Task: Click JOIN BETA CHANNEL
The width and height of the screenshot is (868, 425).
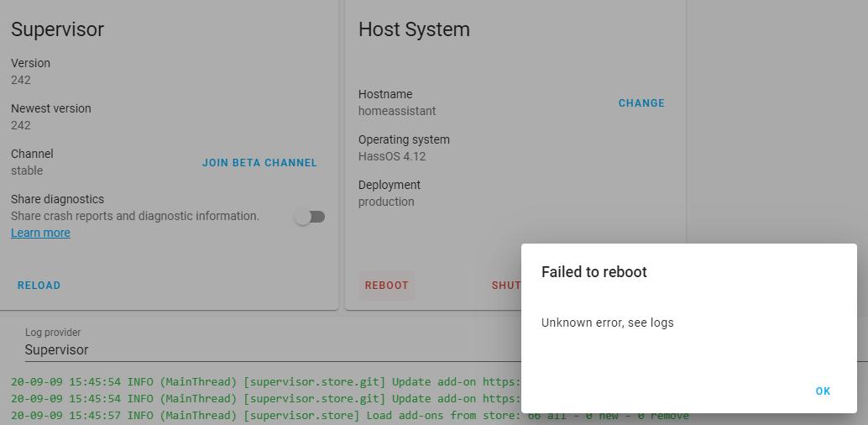Action: (259, 163)
